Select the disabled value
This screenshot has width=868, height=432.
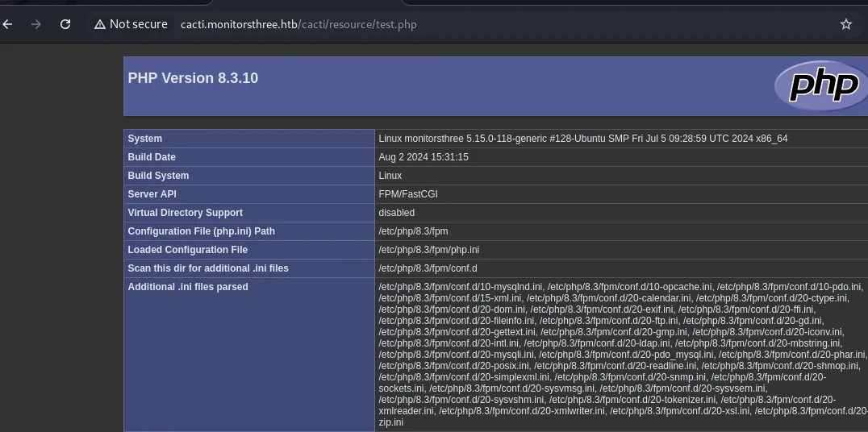pyautogui.click(x=396, y=213)
